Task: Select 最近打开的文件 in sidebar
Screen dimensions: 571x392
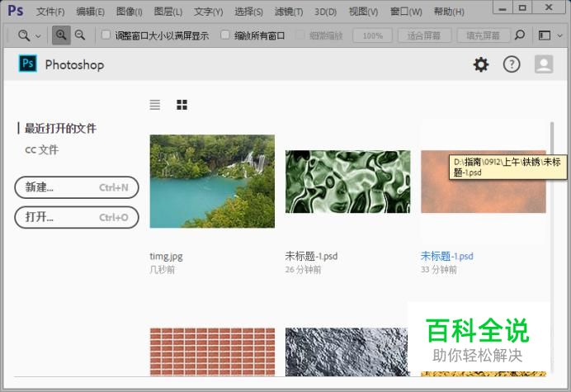Action: (x=60, y=128)
